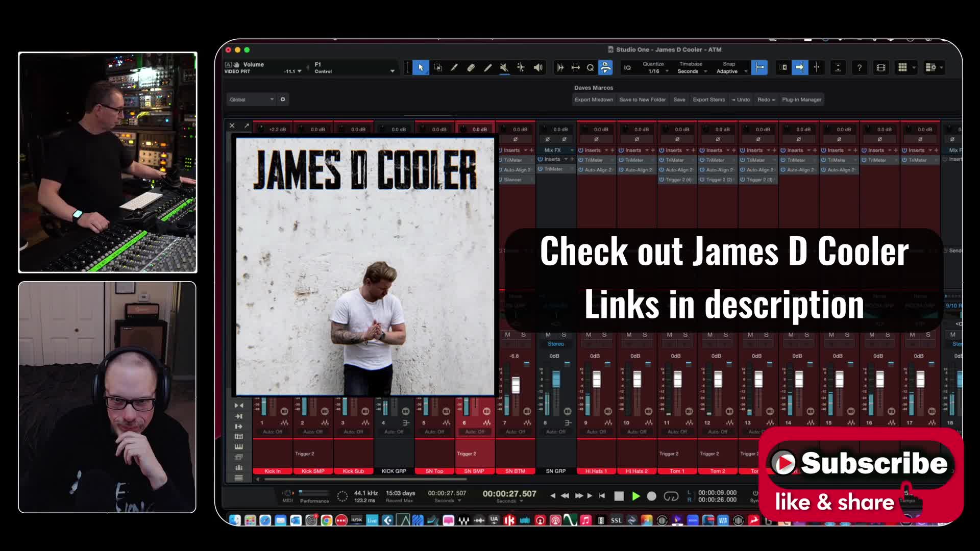
Task: Click the magnifier Q icon in the toolbar
Action: pos(590,67)
